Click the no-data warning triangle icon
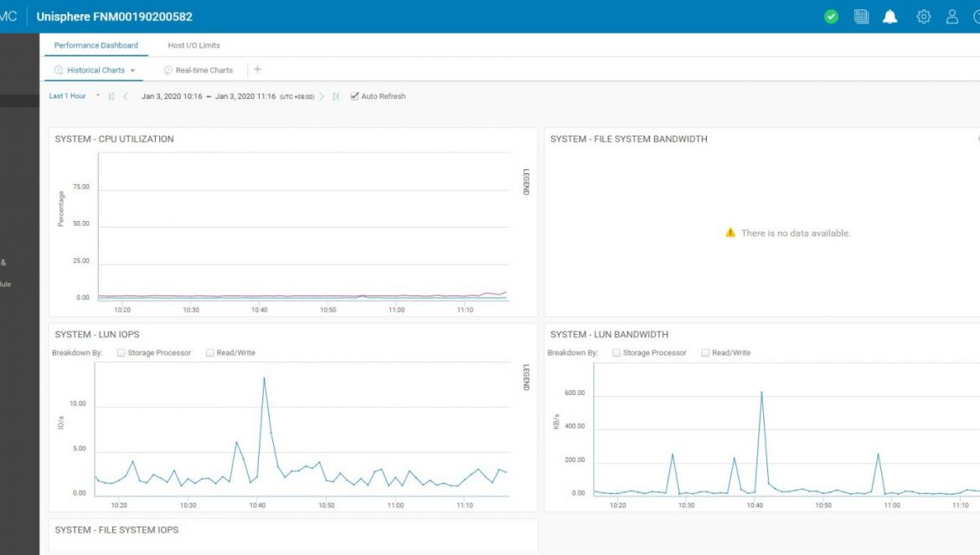 [x=730, y=233]
